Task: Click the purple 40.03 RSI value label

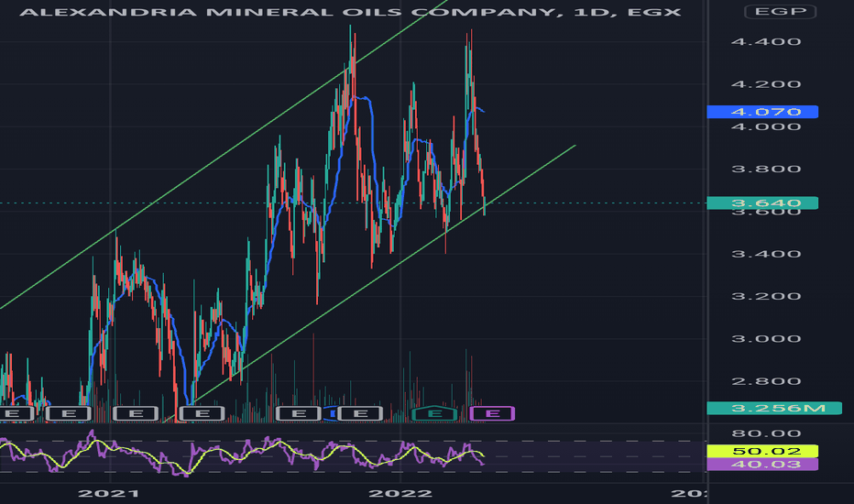Action: (762, 465)
